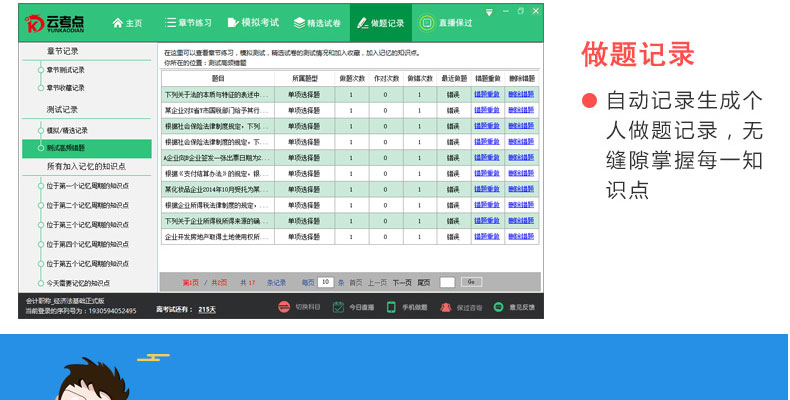
Task: Click the per-page count input field
Action: (x=326, y=283)
